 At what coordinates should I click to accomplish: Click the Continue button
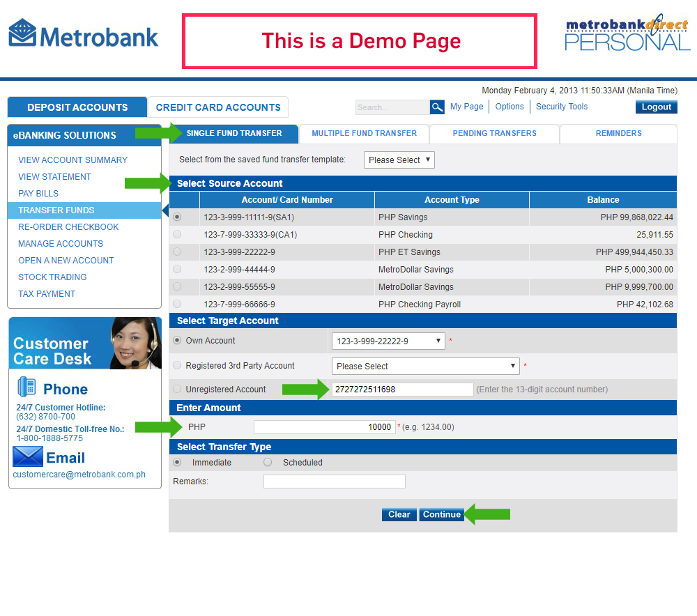tap(441, 514)
